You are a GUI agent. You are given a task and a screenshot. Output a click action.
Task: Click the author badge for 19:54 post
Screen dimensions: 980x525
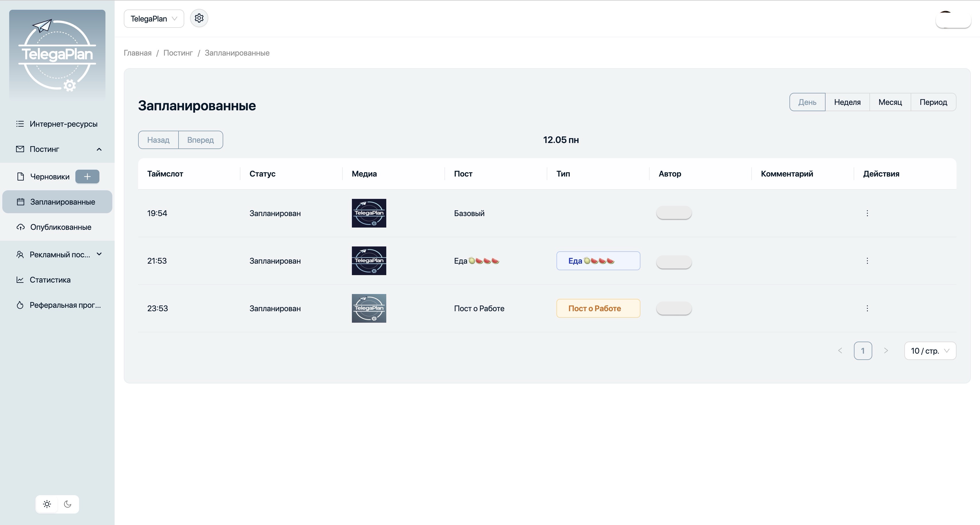(x=674, y=213)
